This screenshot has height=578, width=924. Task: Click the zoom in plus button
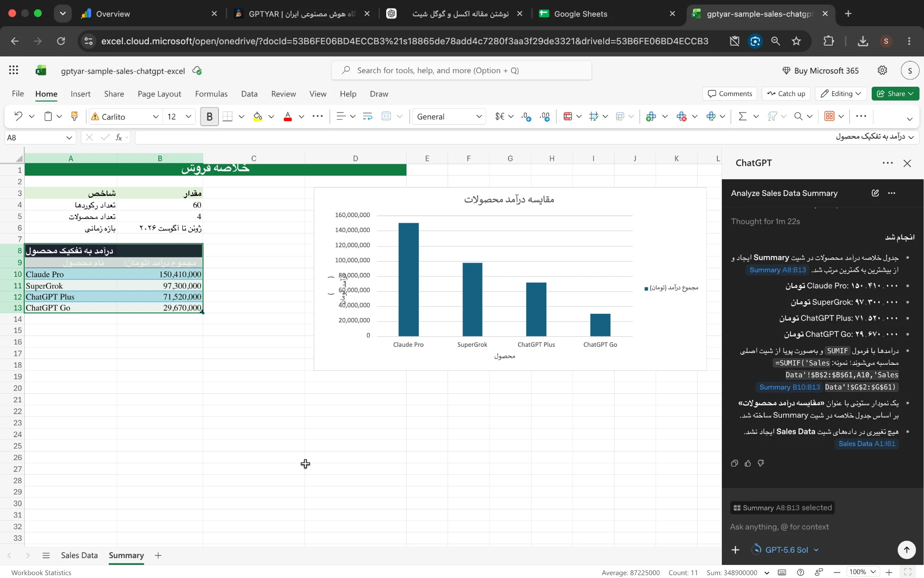(889, 572)
